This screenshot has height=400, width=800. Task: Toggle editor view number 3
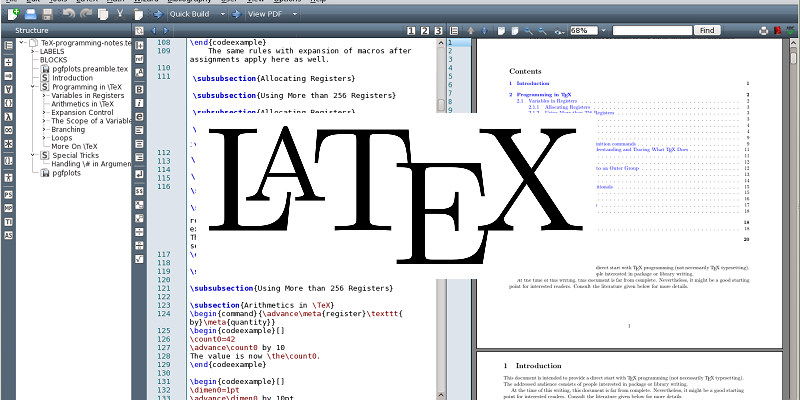point(437,32)
